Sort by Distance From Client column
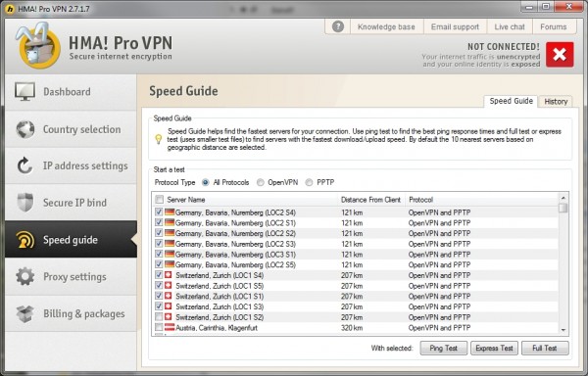The width and height of the screenshot is (588, 376). 370,200
